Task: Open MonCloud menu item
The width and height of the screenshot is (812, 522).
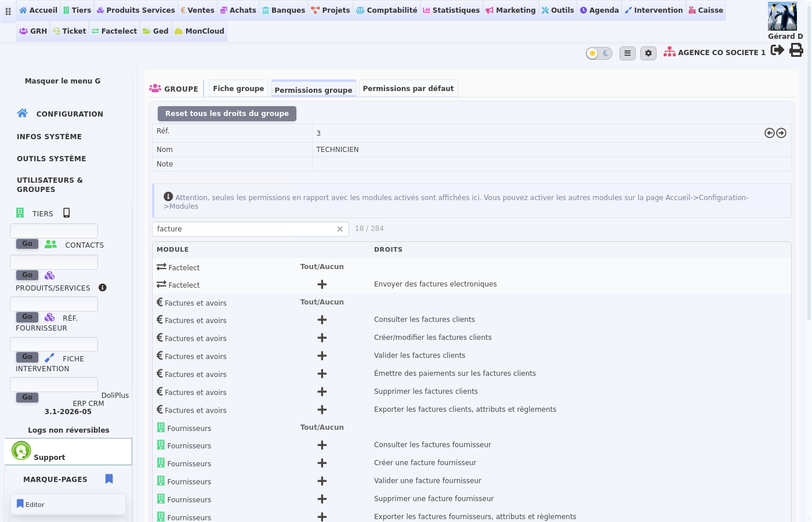Action: (x=200, y=31)
